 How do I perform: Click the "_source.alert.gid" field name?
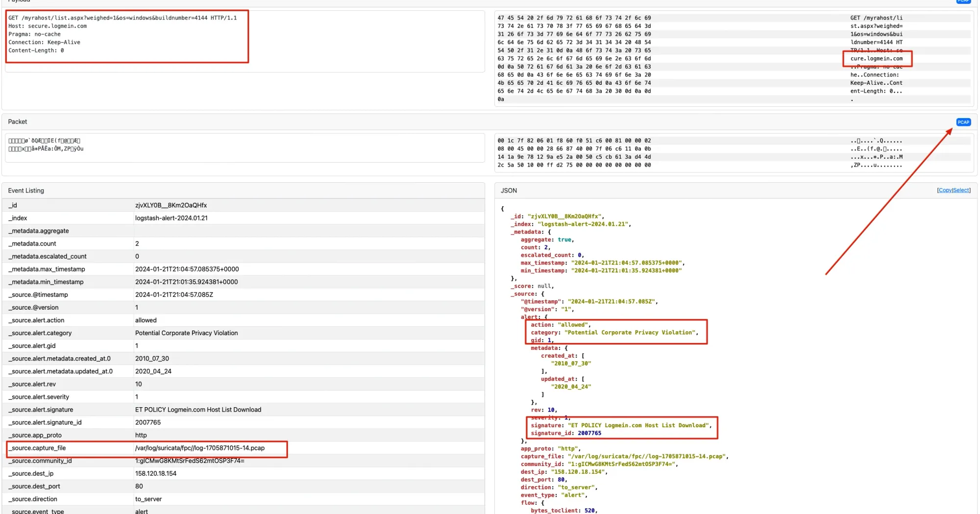(32, 345)
